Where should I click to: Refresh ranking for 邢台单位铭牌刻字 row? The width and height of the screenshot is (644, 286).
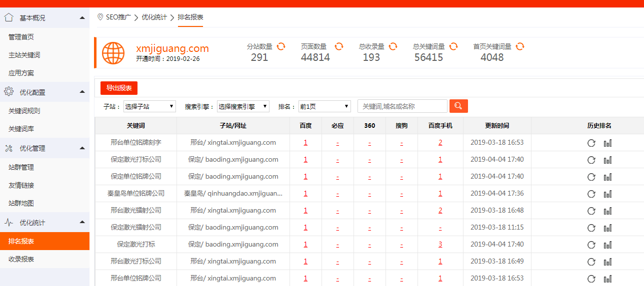click(x=591, y=143)
